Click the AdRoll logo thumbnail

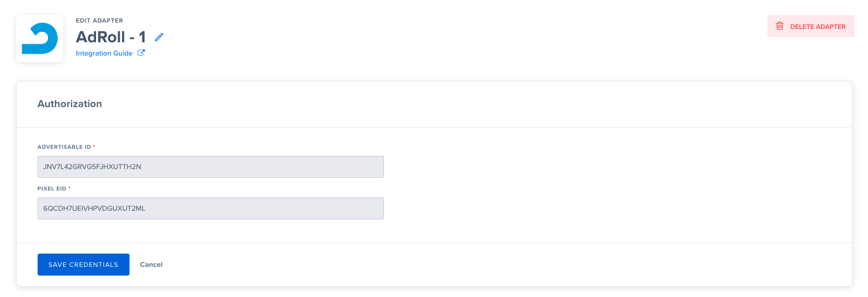tap(39, 39)
